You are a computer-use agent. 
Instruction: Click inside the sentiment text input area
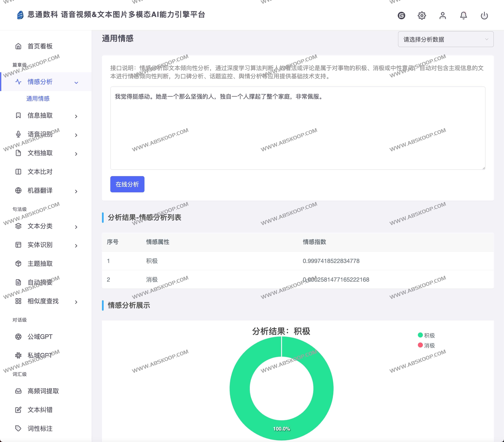[296, 128]
